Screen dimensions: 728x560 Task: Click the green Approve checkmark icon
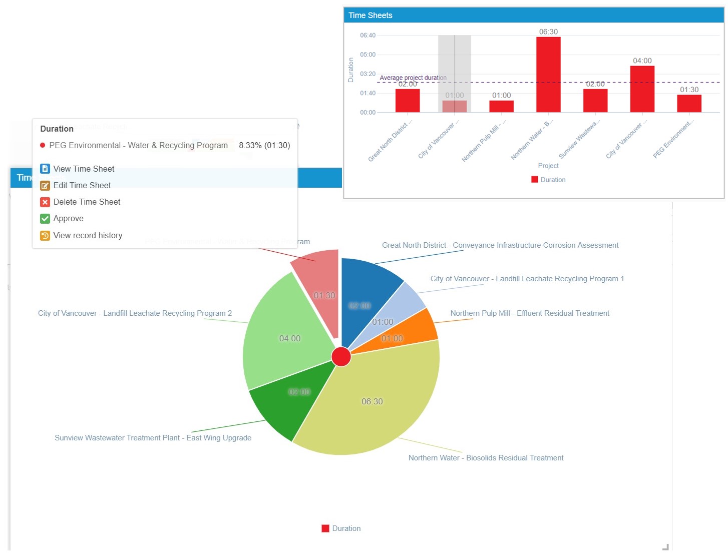45,219
